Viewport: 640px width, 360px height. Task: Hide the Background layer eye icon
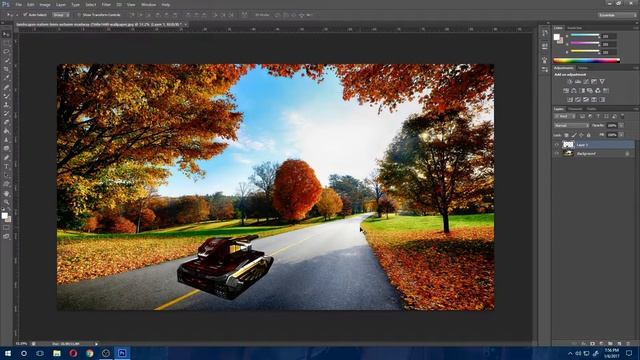(556, 153)
